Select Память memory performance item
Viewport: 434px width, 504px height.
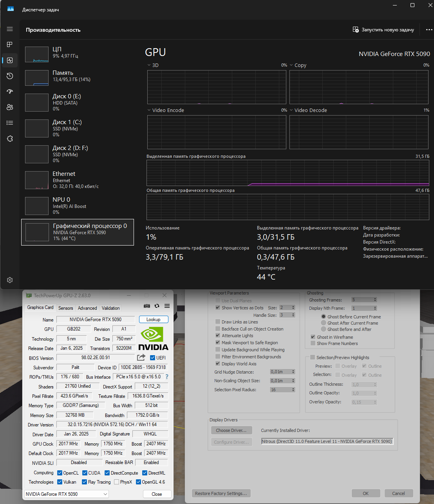pyautogui.click(x=78, y=78)
